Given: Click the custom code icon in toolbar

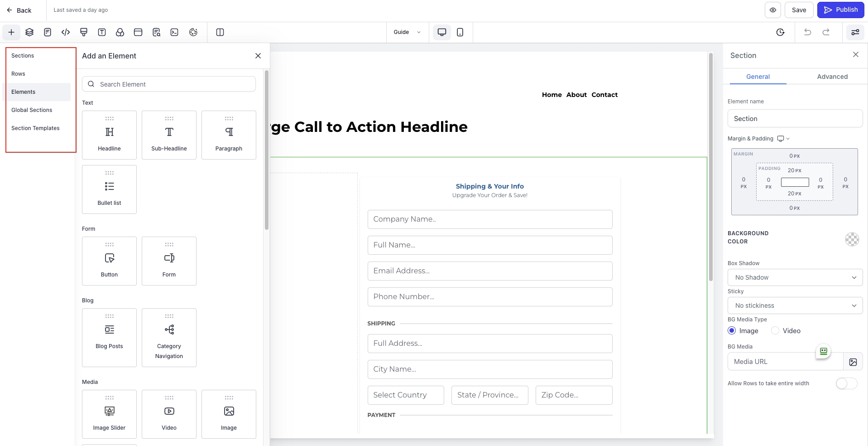Looking at the screenshot, I should tap(66, 32).
